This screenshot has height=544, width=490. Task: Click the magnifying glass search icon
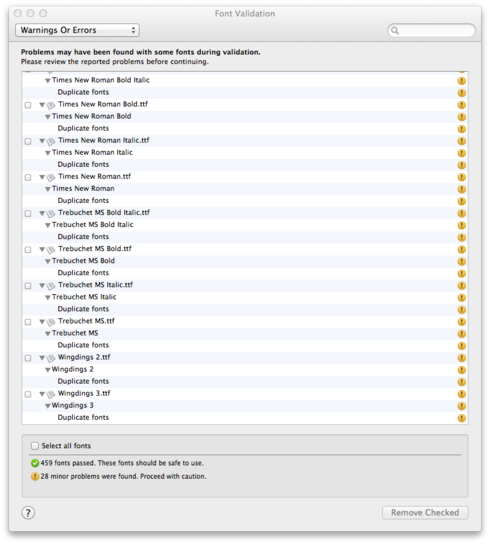click(x=395, y=31)
